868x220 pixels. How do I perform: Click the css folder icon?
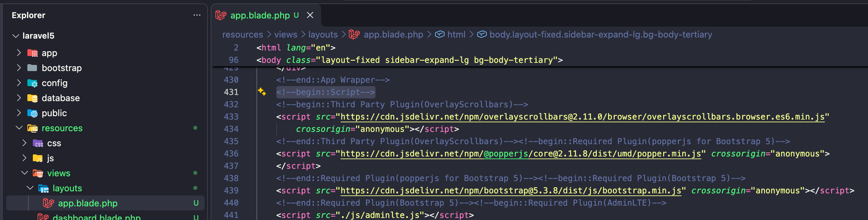tap(38, 143)
